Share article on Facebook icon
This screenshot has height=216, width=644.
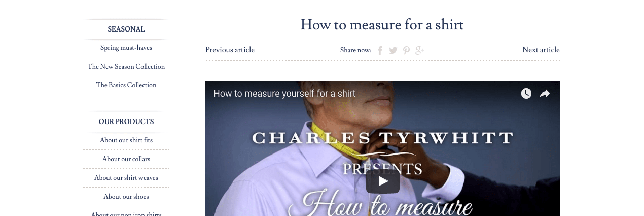[380, 50]
